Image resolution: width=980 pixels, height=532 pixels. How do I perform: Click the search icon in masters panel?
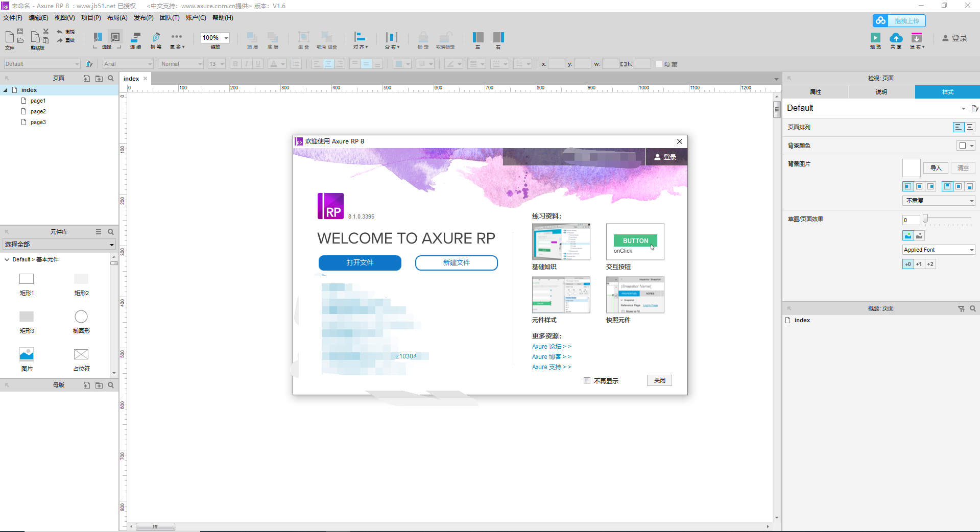[x=111, y=385]
